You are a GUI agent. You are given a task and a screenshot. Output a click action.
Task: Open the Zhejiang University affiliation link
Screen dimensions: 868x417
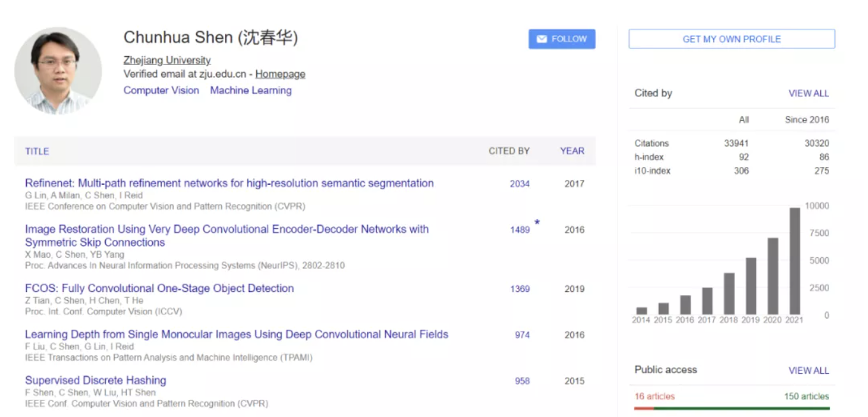[167, 60]
